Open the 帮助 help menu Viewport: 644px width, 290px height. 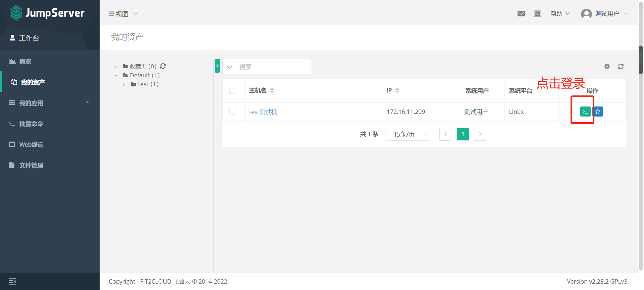point(560,14)
